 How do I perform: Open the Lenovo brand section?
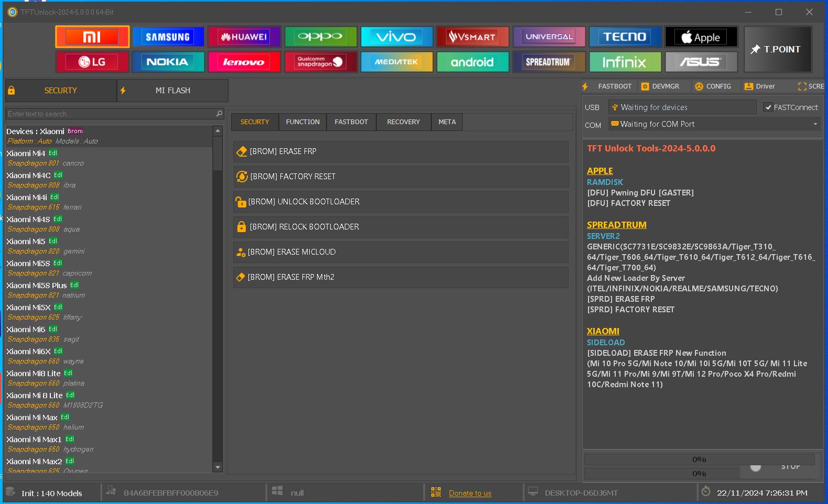tap(244, 62)
